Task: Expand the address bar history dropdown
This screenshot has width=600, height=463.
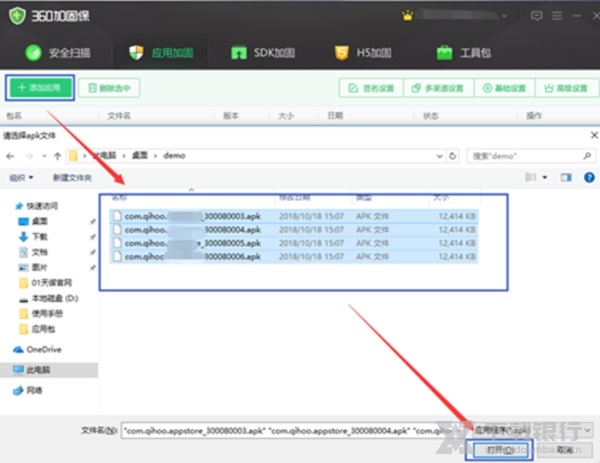Action: (440, 156)
